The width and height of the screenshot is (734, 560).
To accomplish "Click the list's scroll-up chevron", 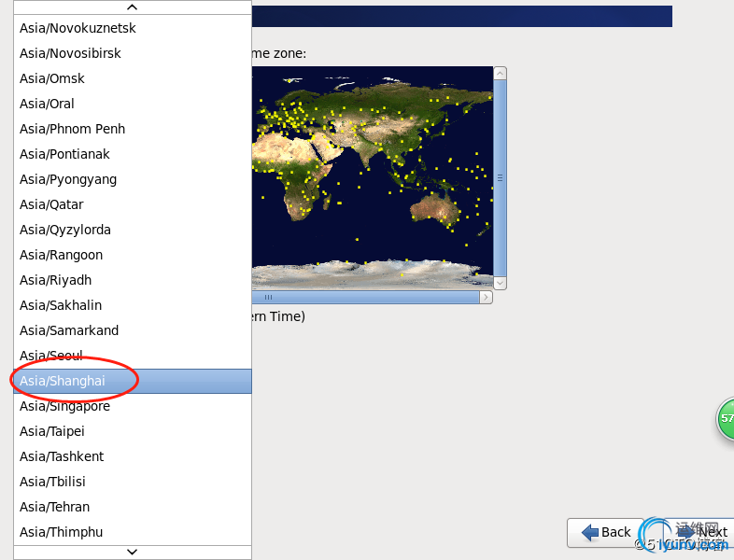I will click(x=133, y=7).
